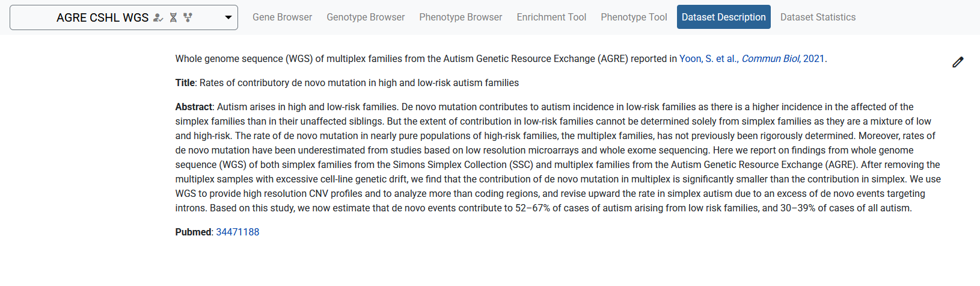
Task: View the Dataset Statistics tab
Action: pyautogui.click(x=818, y=17)
